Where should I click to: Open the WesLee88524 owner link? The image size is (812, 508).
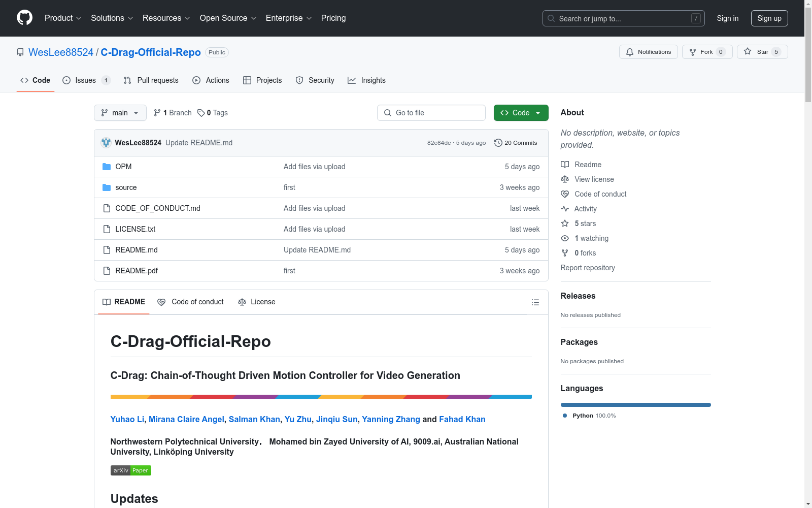61,52
